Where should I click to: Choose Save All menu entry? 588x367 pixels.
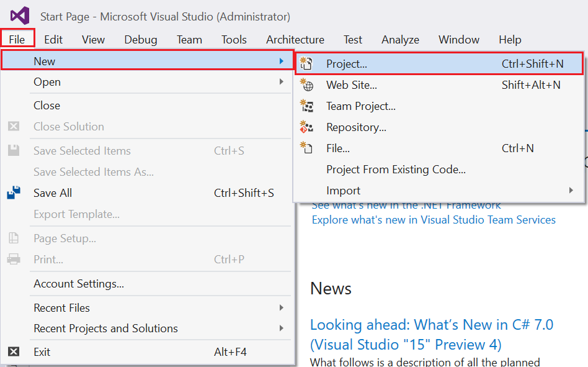click(x=148, y=193)
